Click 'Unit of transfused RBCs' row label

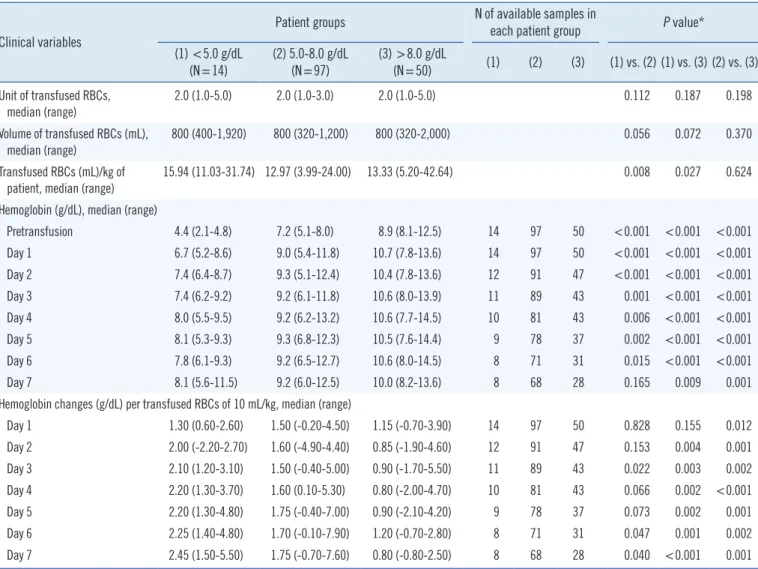[55, 103]
